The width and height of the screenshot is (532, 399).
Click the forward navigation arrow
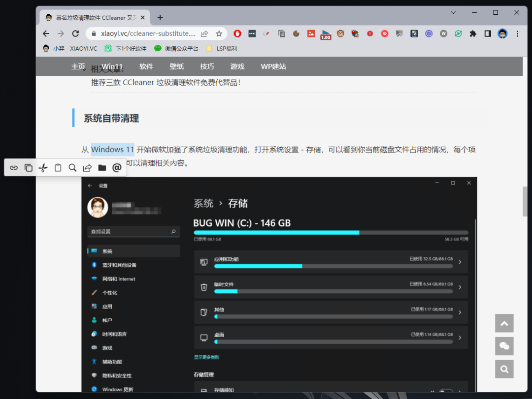point(61,33)
